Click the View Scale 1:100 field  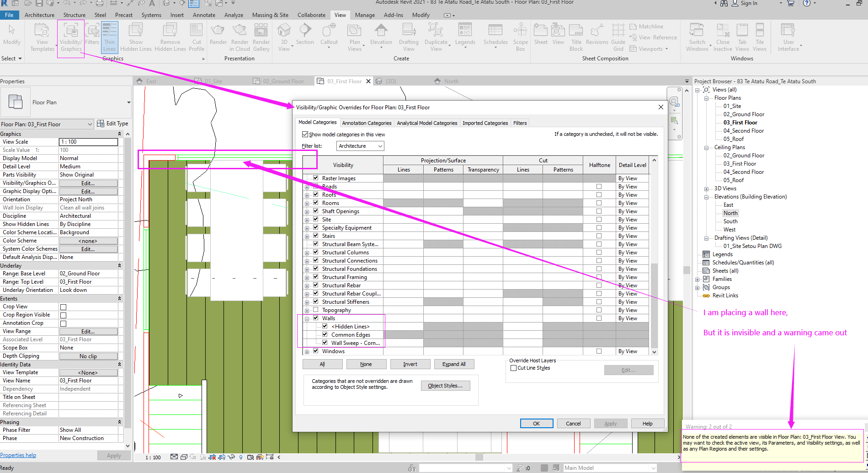pos(88,142)
